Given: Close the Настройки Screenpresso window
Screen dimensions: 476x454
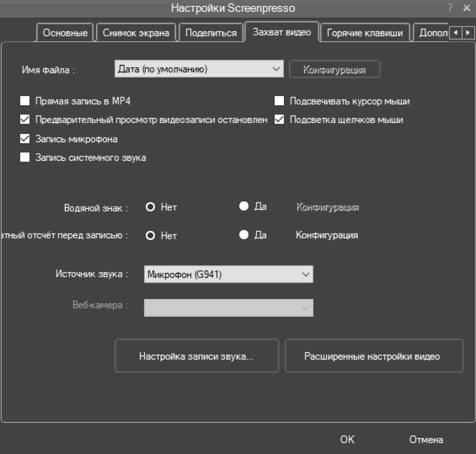Looking at the screenshot, I should (467, 8).
